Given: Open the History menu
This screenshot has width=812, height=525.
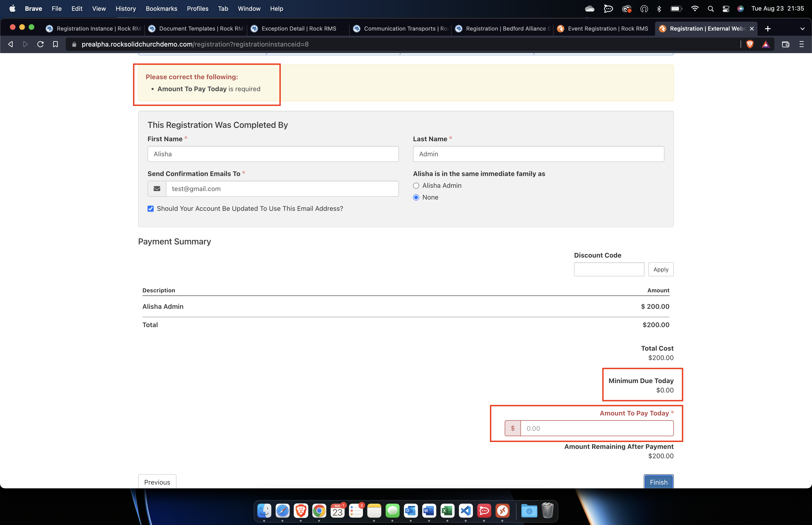Looking at the screenshot, I should tap(125, 8).
